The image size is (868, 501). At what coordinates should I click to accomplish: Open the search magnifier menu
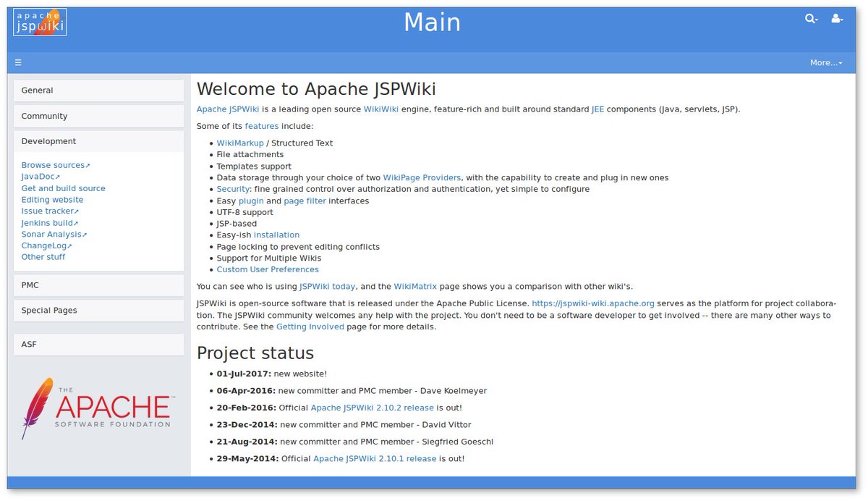pyautogui.click(x=812, y=19)
